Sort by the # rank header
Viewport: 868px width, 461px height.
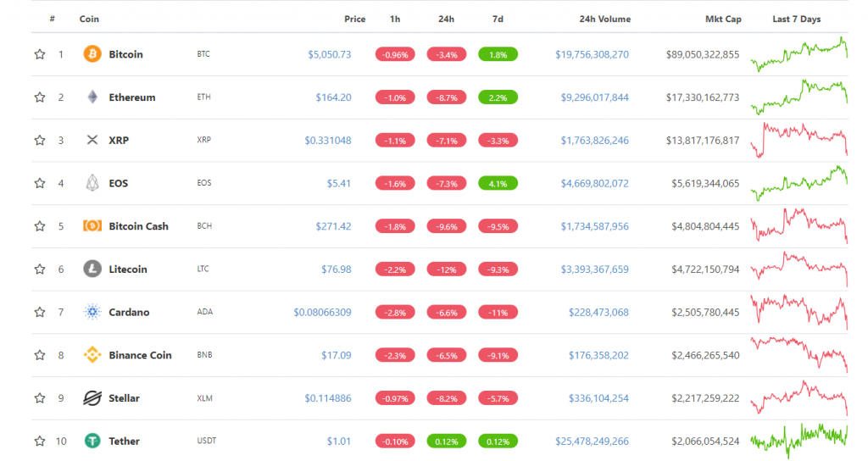click(x=52, y=19)
